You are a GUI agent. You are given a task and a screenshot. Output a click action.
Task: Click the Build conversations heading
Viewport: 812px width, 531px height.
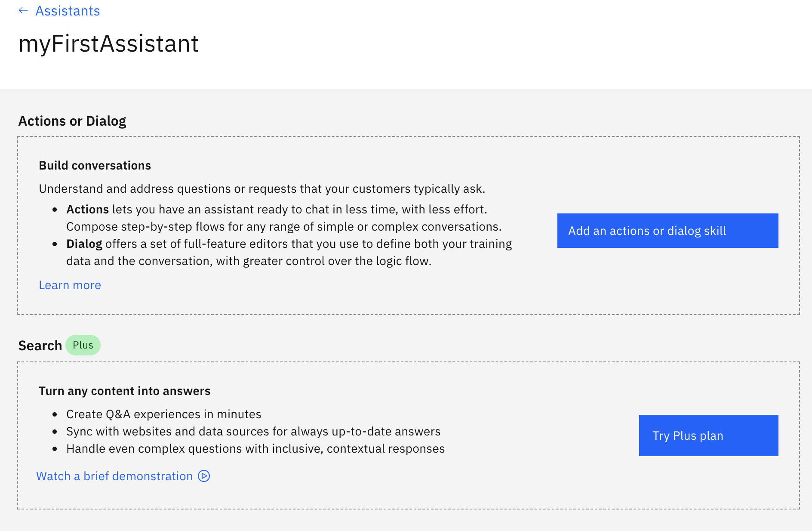point(95,166)
